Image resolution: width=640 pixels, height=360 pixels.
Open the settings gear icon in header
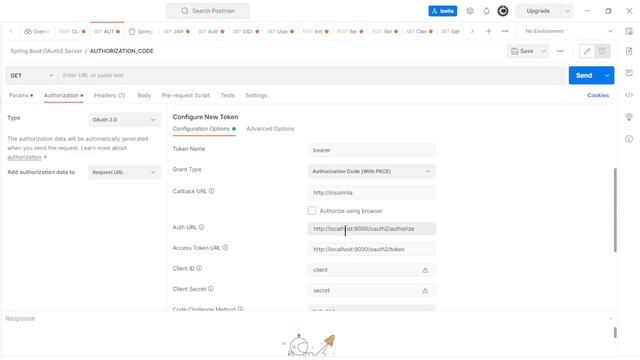[470, 11]
